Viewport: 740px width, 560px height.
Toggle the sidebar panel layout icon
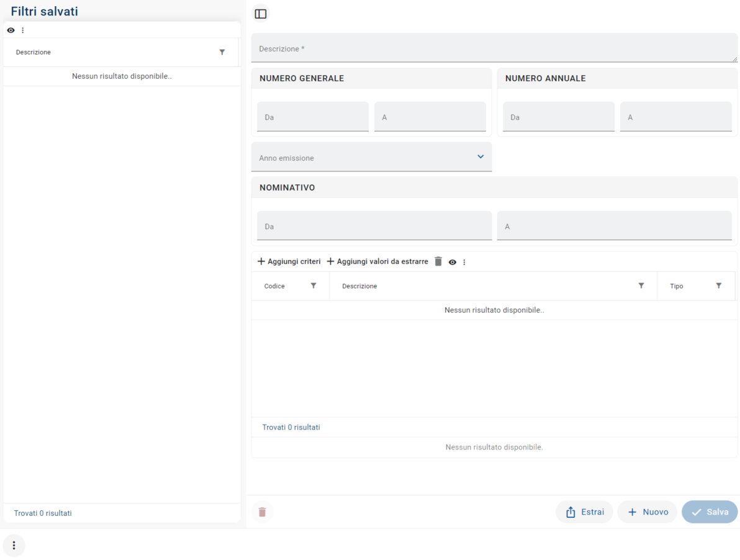click(261, 14)
